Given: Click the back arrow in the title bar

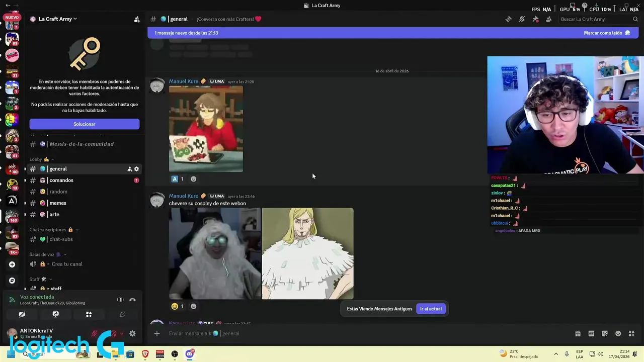Looking at the screenshot, I should [x=8, y=5].
